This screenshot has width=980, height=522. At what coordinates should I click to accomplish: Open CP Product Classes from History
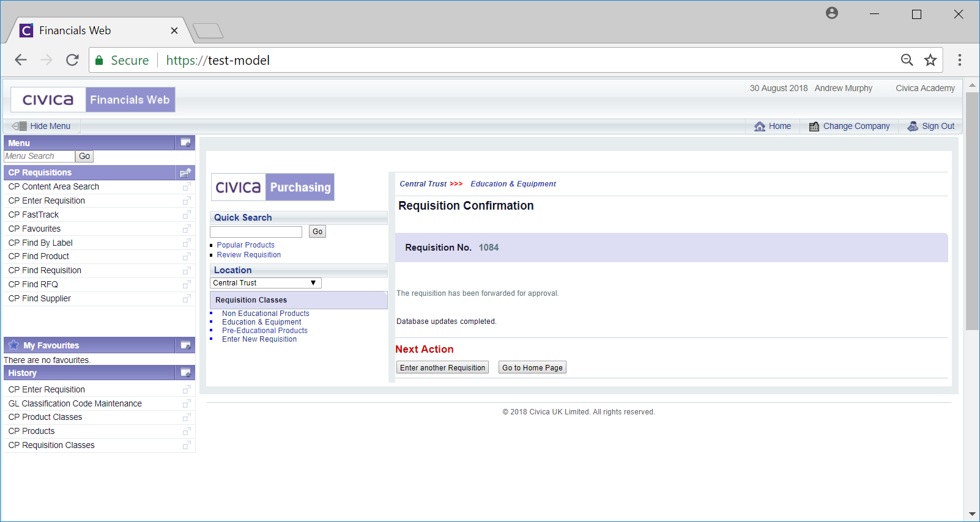click(x=45, y=417)
